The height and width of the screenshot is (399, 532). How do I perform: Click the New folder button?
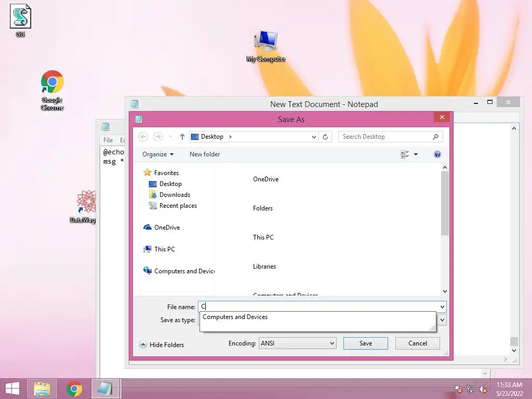pos(205,154)
